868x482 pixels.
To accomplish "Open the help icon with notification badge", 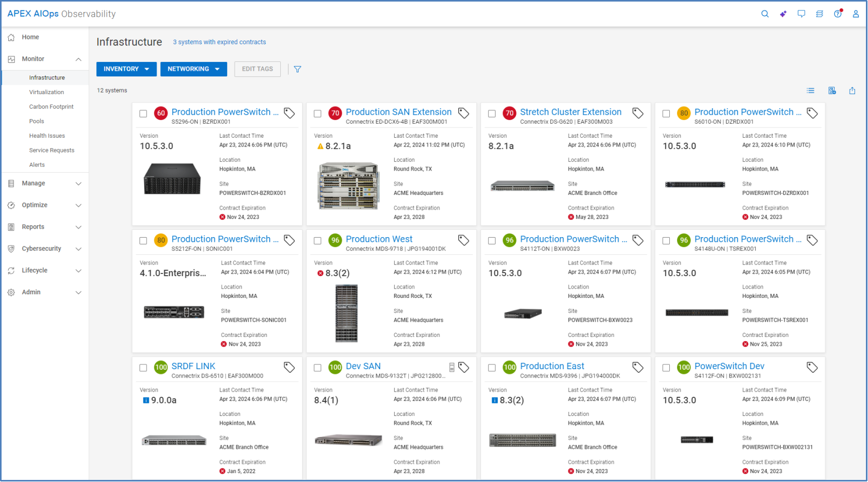I will click(838, 14).
